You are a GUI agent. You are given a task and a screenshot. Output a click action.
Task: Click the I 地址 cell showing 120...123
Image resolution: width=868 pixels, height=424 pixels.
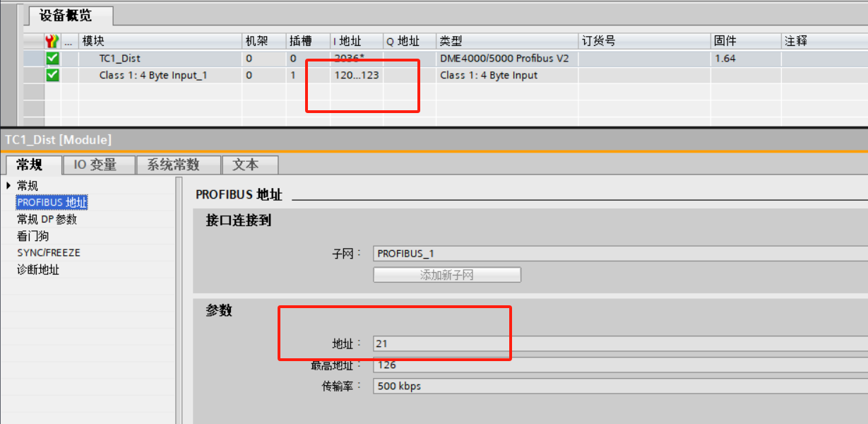click(x=355, y=75)
